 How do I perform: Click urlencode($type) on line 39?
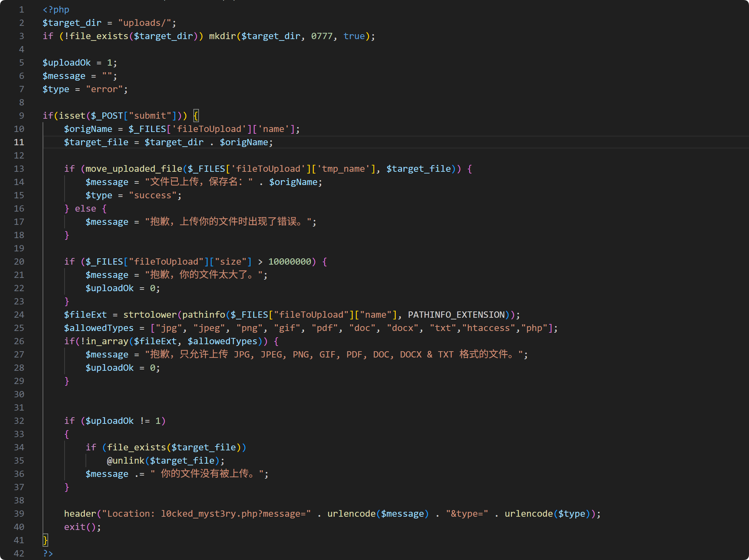point(550,514)
